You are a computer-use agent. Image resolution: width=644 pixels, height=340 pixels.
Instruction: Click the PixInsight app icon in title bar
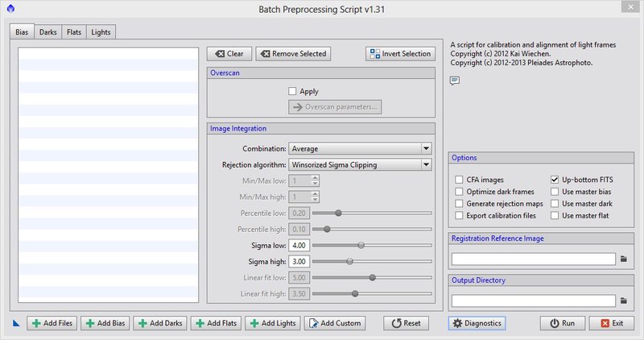(x=10, y=8)
